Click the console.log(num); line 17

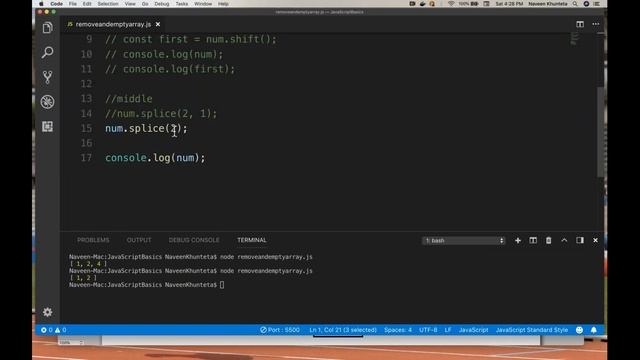[155, 158]
